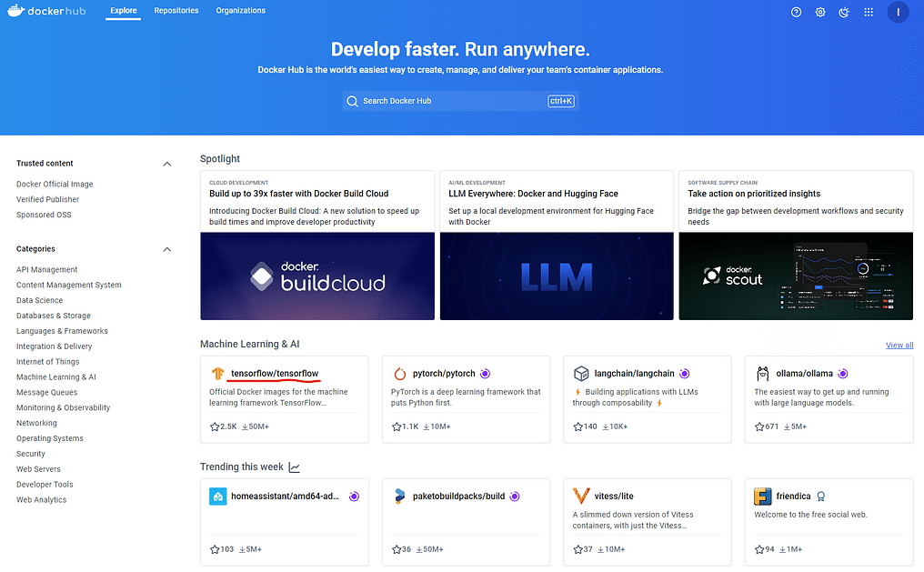
Task: Click the ollama llama icon
Action: coord(763,374)
